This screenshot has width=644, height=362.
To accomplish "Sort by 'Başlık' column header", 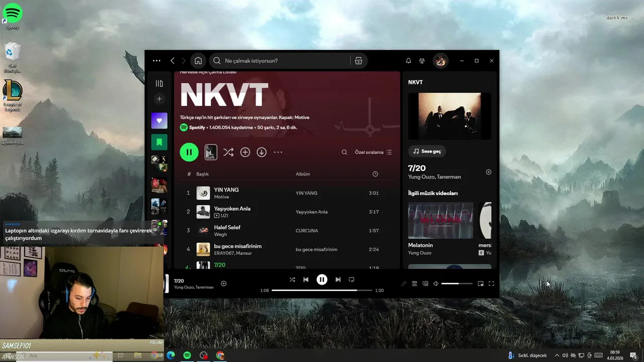I will (x=202, y=174).
